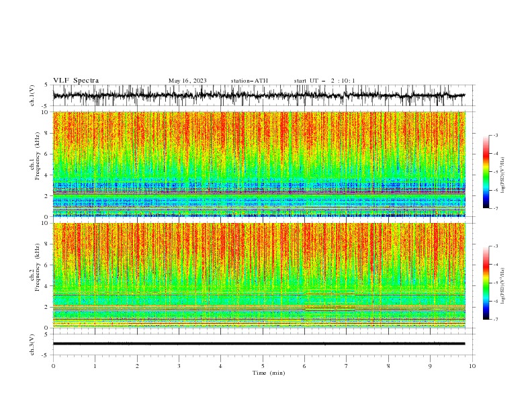The image size is (532, 411).
Task: Click the lower 'log(PSD)(V²/Hz)' colorbar label
Action: pos(502,286)
